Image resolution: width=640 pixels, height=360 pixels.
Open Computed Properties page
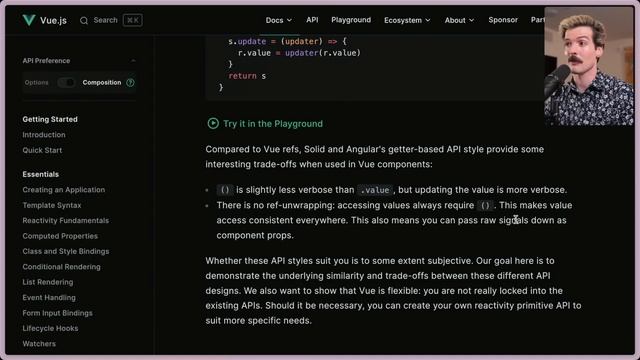tap(60, 236)
